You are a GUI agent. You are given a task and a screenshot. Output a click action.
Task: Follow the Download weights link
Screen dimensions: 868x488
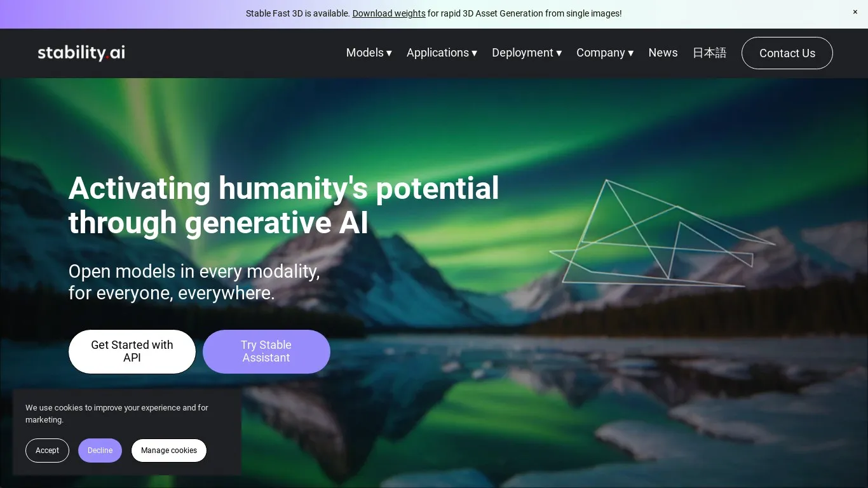tap(389, 13)
